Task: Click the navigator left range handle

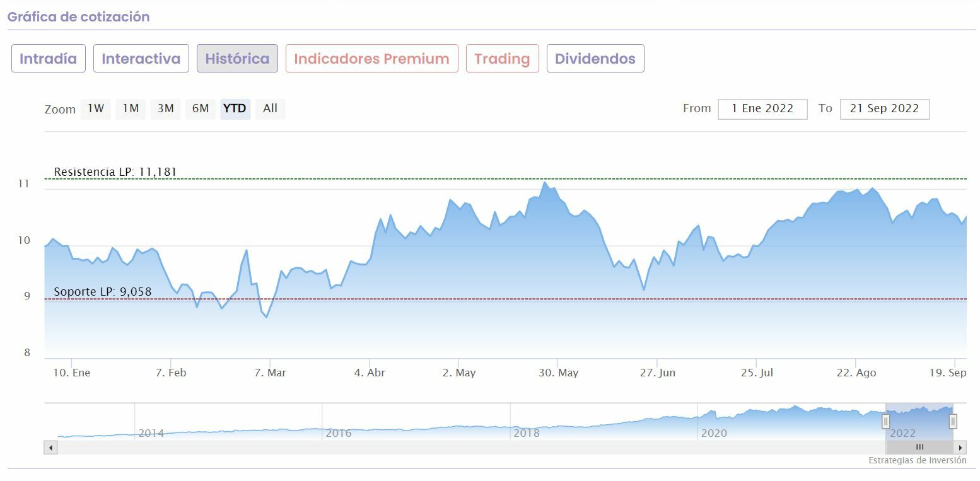Action: (x=885, y=422)
